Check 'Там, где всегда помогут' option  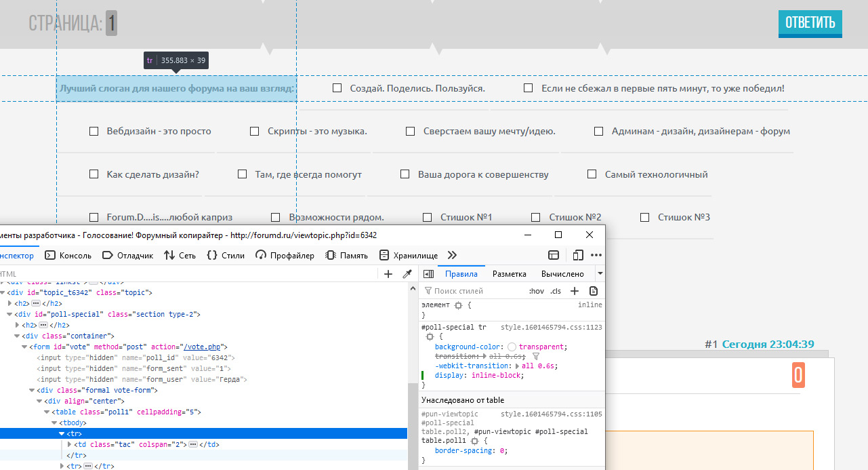pyautogui.click(x=242, y=174)
